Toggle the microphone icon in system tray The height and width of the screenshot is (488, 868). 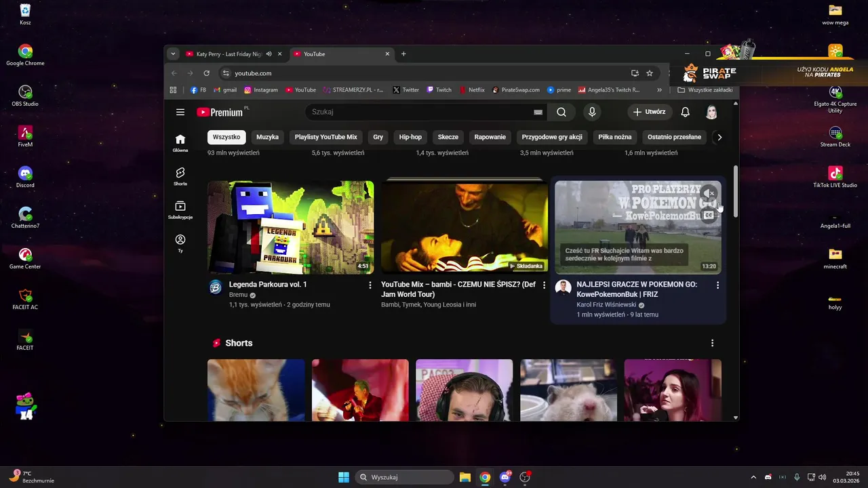coord(797,477)
